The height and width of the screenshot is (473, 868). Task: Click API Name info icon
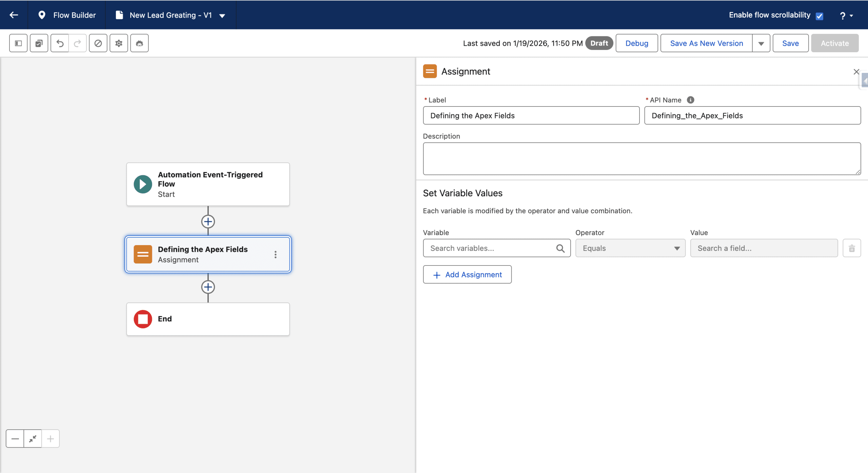click(x=690, y=100)
